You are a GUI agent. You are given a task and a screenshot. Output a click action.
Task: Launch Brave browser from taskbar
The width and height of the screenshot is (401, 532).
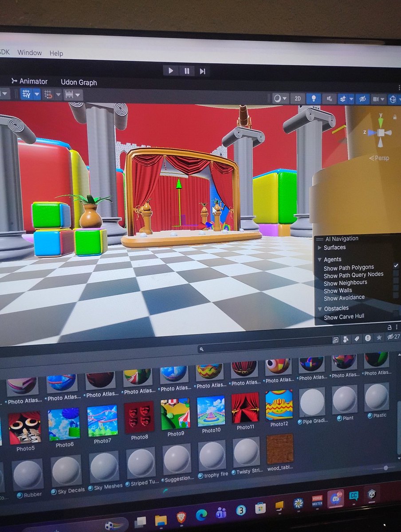[x=181, y=517]
